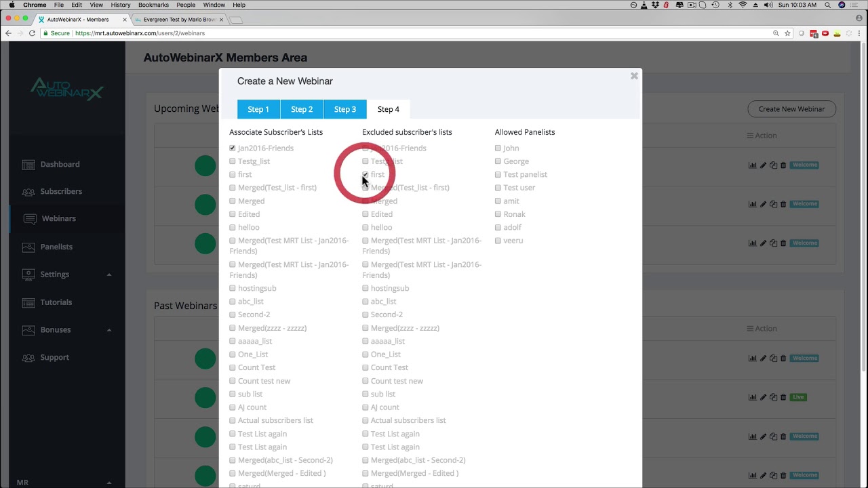Click duplicate copy icon in Live webinar row
The width and height of the screenshot is (868, 488).
pyautogui.click(x=773, y=397)
